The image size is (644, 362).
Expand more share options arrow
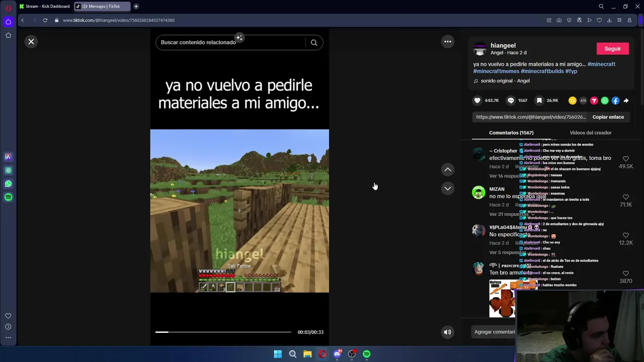626,101
